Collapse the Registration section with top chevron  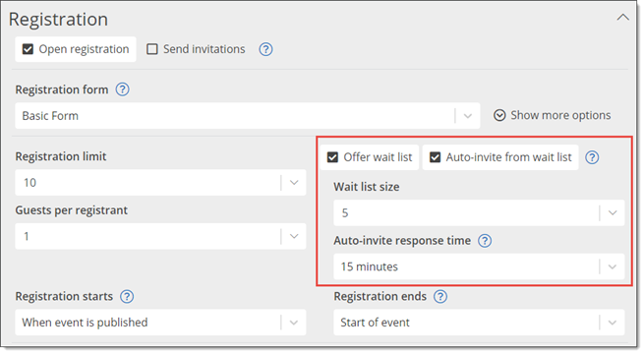point(622,18)
